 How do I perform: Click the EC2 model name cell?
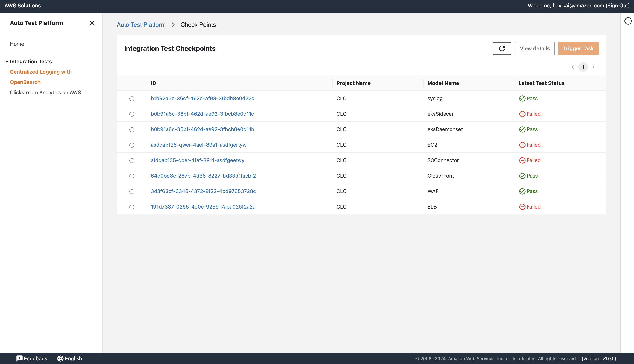pyautogui.click(x=432, y=145)
